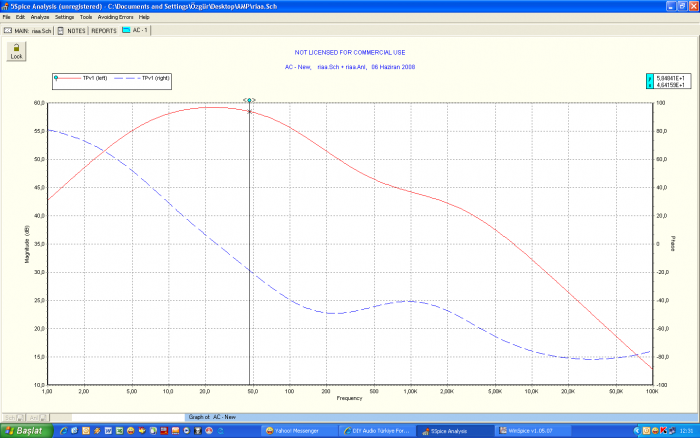The height and width of the screenshot is (438, 700).
Task: Open the Analyze menu
Action: [39, 17]
